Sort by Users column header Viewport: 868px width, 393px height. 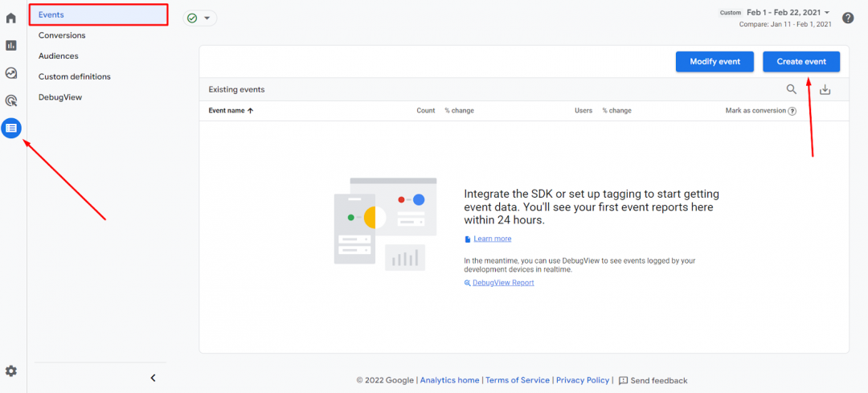pyautogui.click(x=583, y=111)
